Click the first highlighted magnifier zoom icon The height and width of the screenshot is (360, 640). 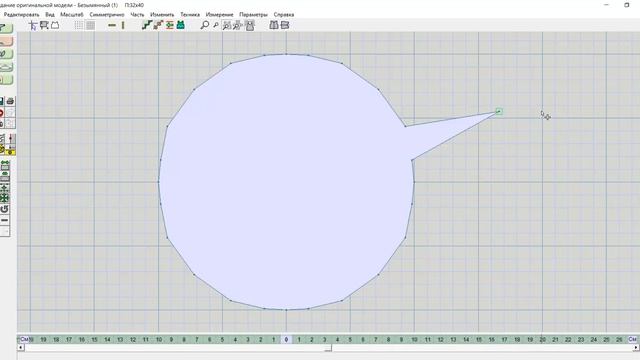point(227,25)
